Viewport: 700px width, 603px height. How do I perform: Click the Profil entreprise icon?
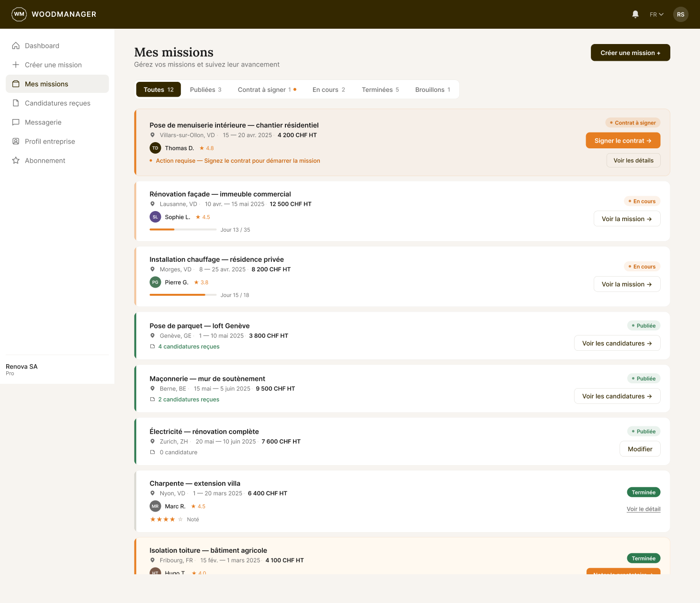[16, 141]
